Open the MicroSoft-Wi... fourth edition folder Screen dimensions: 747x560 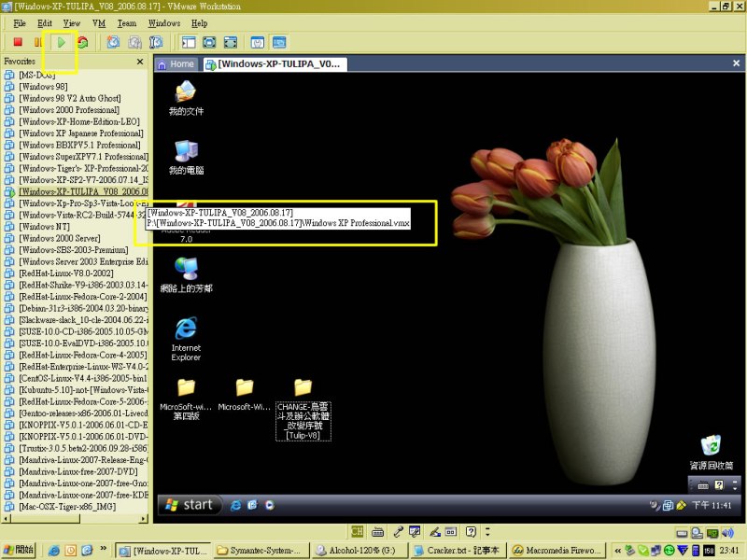tap(186, 399)
